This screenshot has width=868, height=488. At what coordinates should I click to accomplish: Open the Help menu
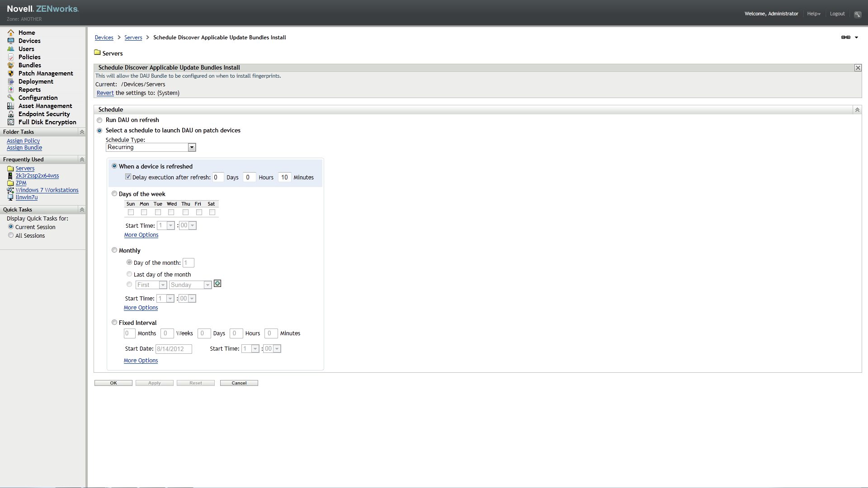(813, 14)
